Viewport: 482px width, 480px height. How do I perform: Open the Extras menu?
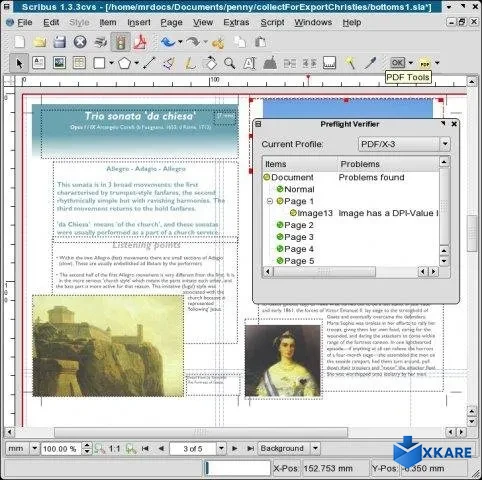[236, 22]
